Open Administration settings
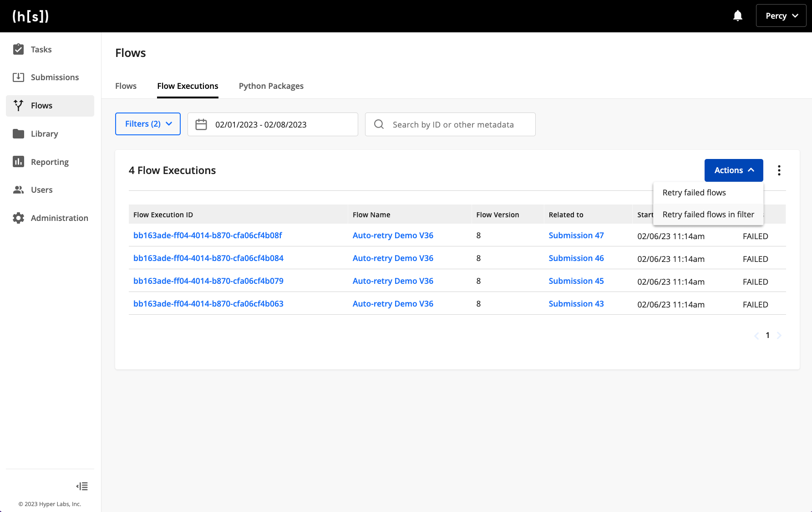The height and width of the screenshot is (512, 812). click(x=50, y=218)
